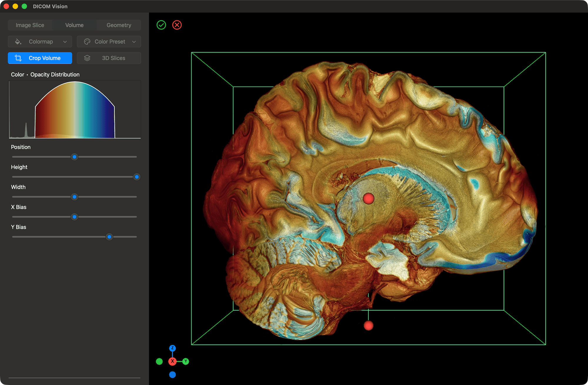The width and height of the screenshot is (588, 385).
Task: Expand the Color Preset chevron
Action: 134,41
